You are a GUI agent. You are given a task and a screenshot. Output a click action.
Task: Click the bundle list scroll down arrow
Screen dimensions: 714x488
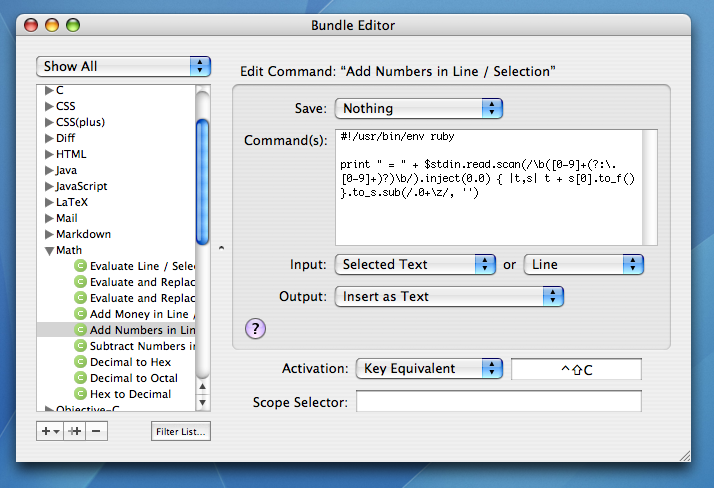203,405
